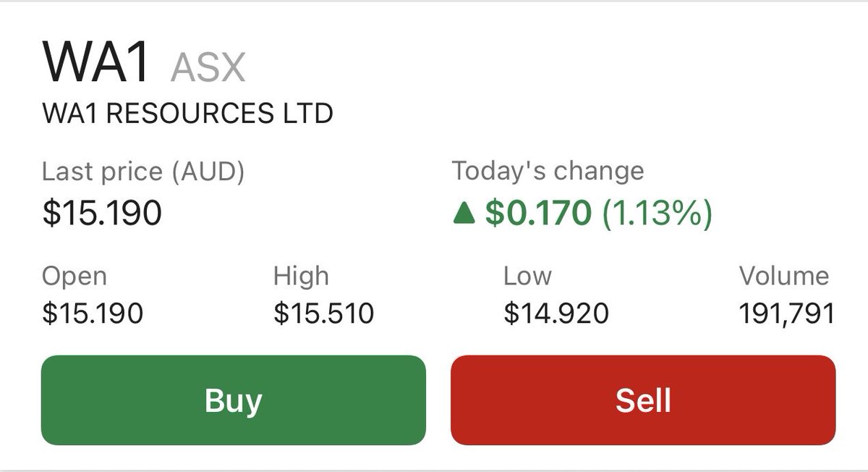The image size is (868, 472).
Task: Click the (1.13%) percentage change
Action: click(x=657, y=214)
